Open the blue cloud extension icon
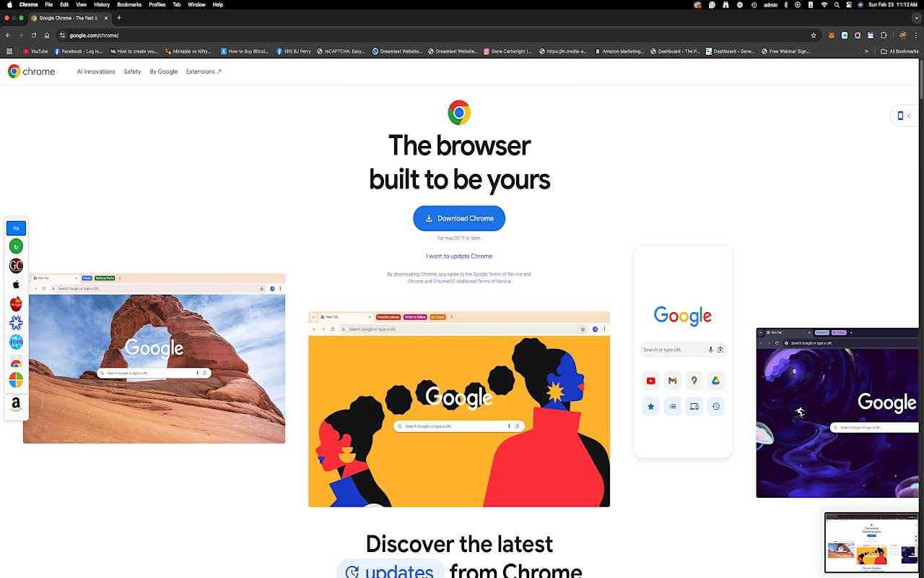This screenshot has height=578, width=924. (x=845, y=35)
